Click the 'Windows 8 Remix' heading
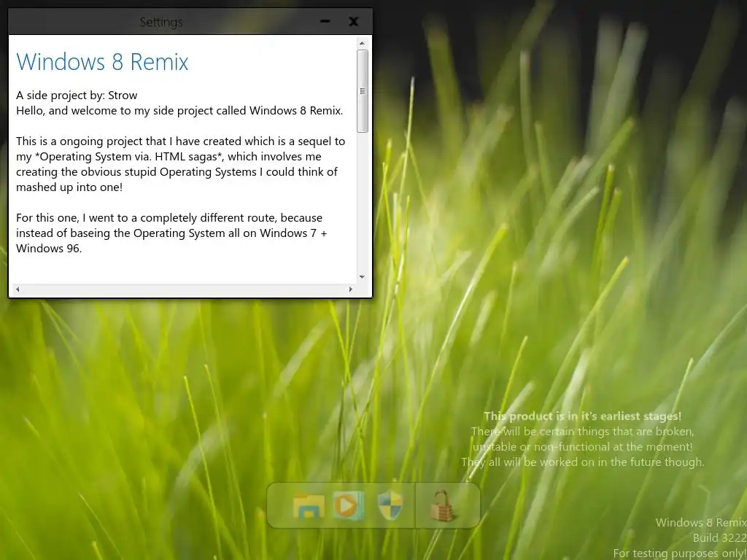The image size is (747, 560). [102, 62]
